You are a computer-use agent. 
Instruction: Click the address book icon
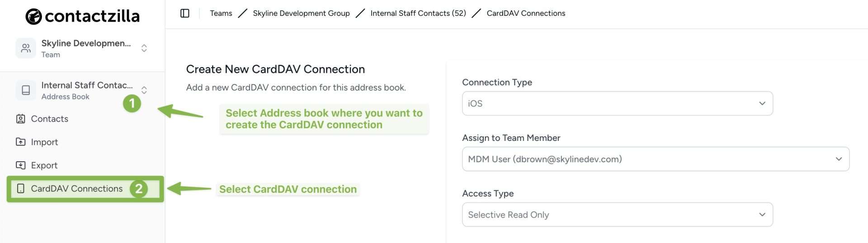[x=26, y=90]
